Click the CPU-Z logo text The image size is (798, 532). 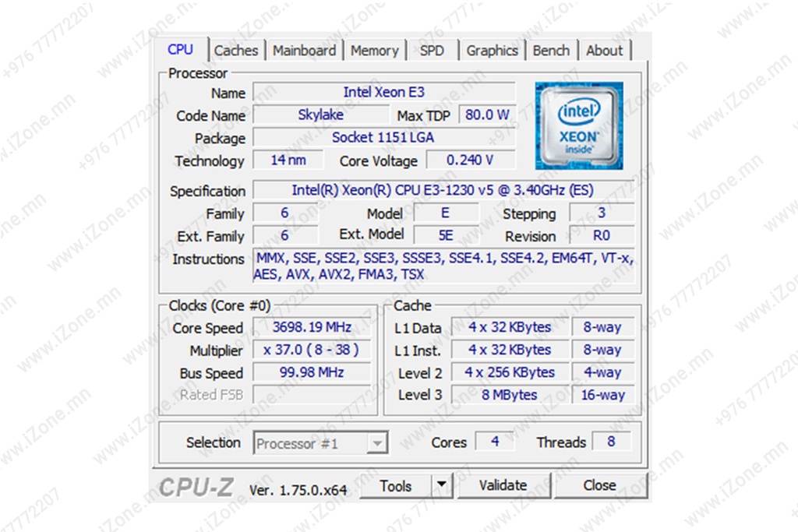196,488
